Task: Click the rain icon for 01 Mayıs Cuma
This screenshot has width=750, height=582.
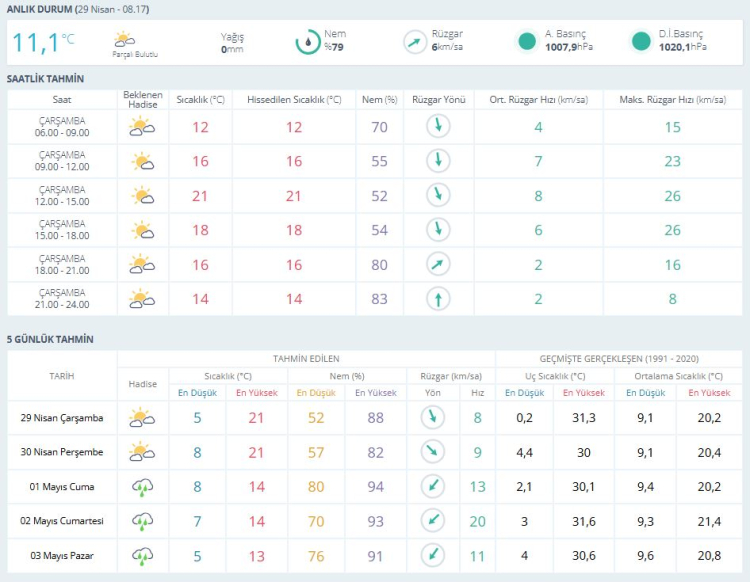Action: pos(142,487)
